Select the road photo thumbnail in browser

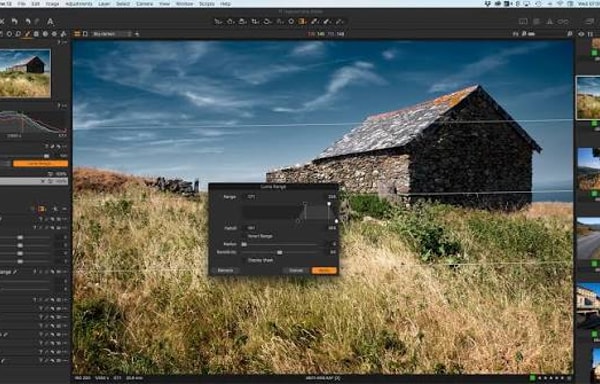click(589, 238)
